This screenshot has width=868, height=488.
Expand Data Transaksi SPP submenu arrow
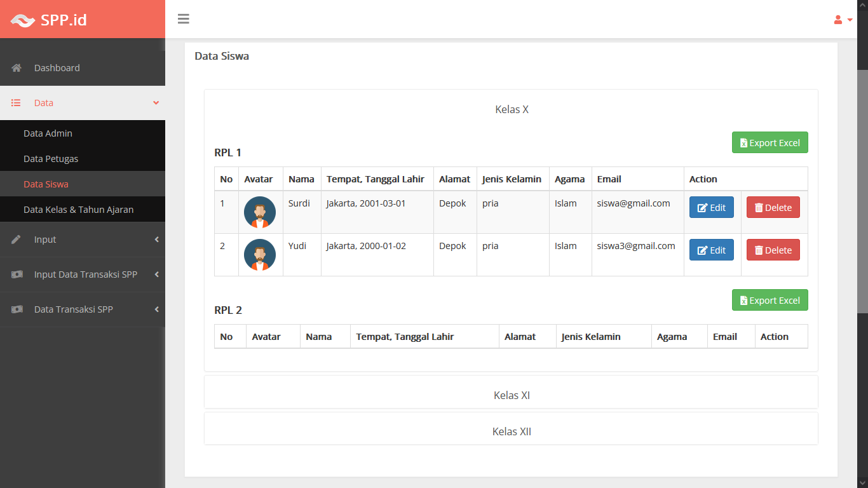point(156,309)
